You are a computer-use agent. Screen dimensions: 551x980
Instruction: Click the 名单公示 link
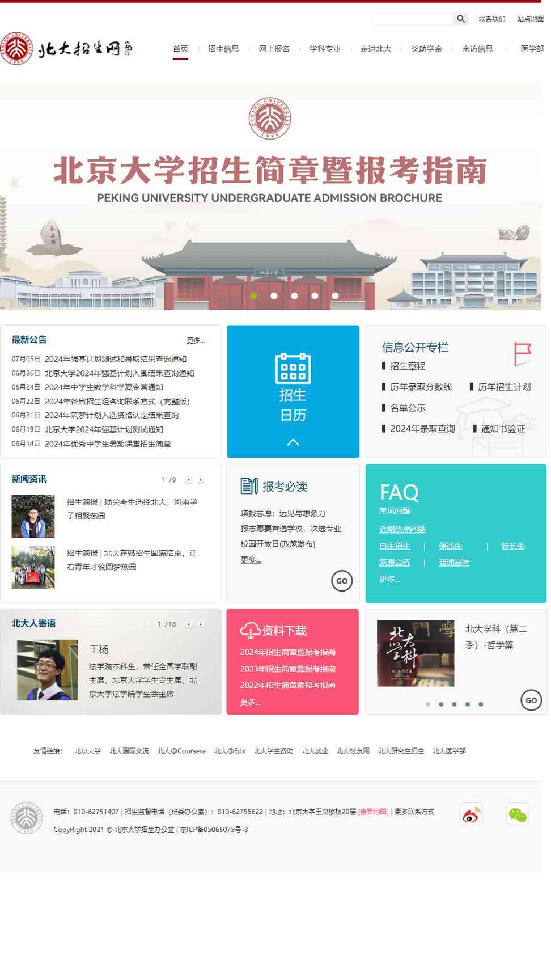[x=408, y=408]
